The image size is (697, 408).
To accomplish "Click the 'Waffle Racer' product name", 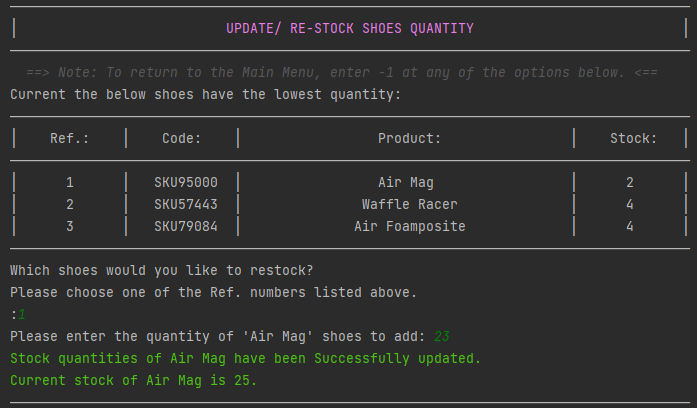I will [x=409, y=204].
